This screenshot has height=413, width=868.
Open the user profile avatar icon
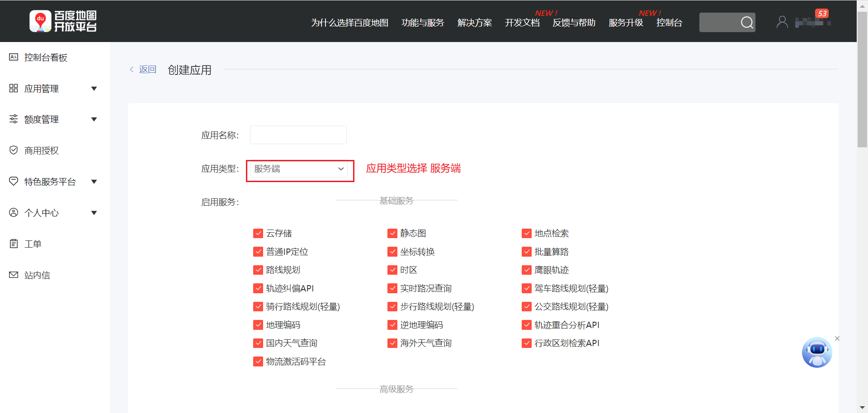pyautogui.click(x=782, y=22)
